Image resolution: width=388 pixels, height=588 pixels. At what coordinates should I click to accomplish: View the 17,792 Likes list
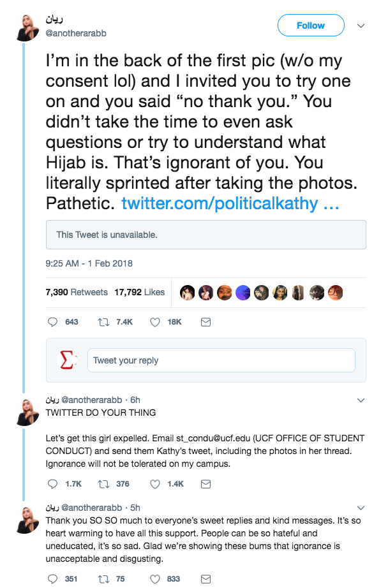(139, 292)
